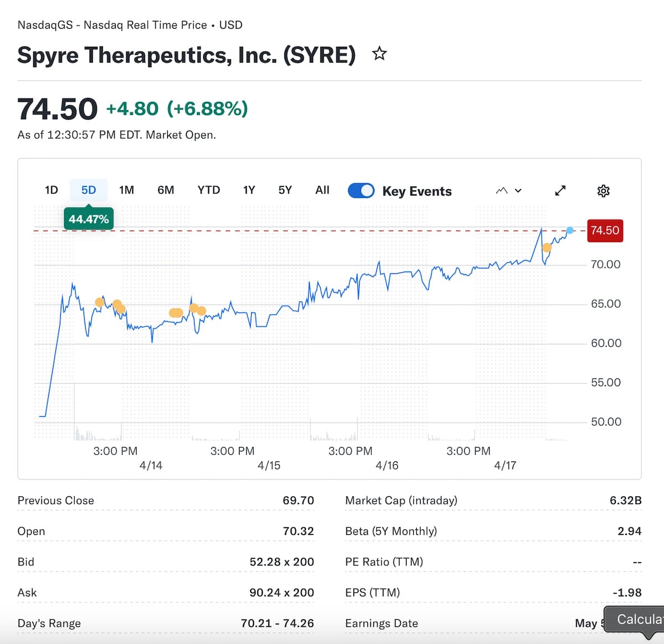This screenshot has width=664, height=644.
Task: Click the 4/17 date label on chart axis
Action: point(505,465)
